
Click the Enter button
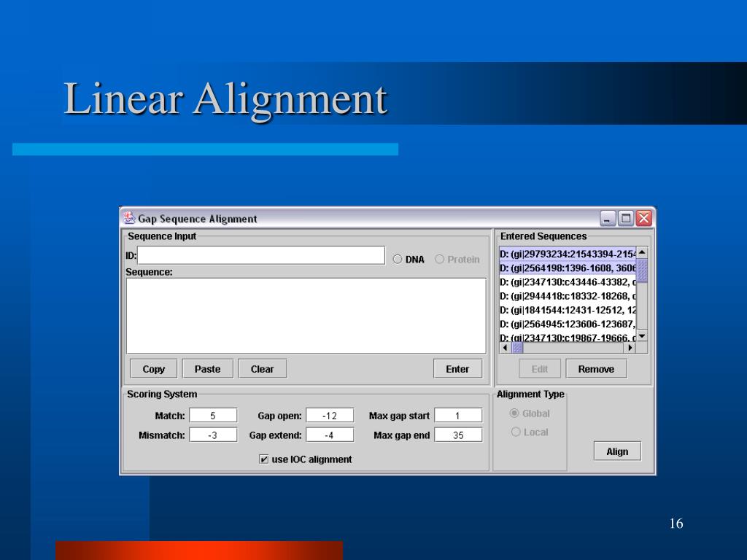click(x=457, y=368)
